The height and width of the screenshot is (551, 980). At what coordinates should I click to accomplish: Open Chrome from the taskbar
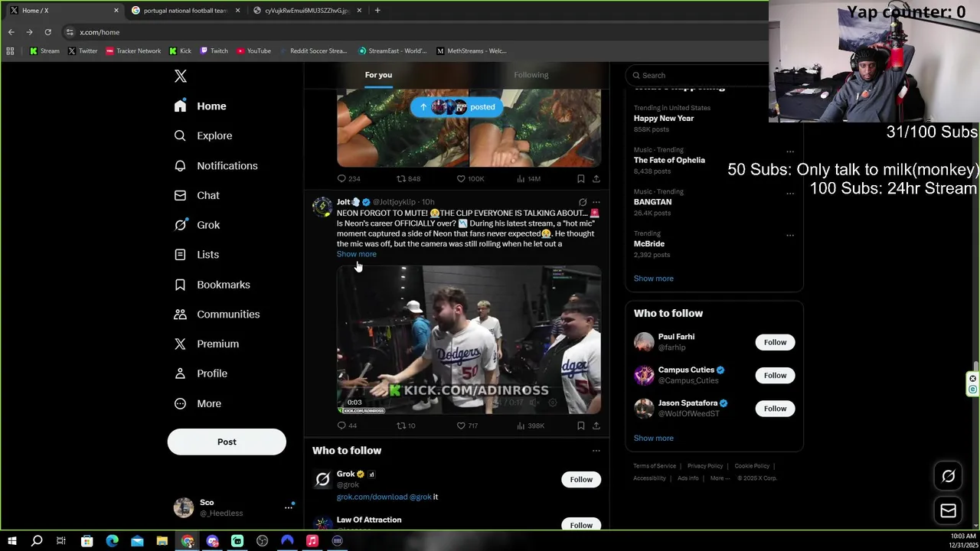[x=187, y=541]
